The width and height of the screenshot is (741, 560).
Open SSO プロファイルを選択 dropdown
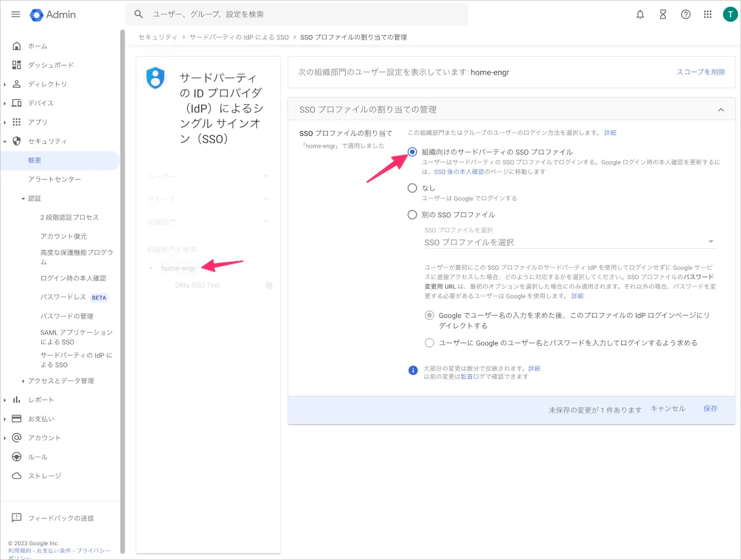tap(570, 242)
